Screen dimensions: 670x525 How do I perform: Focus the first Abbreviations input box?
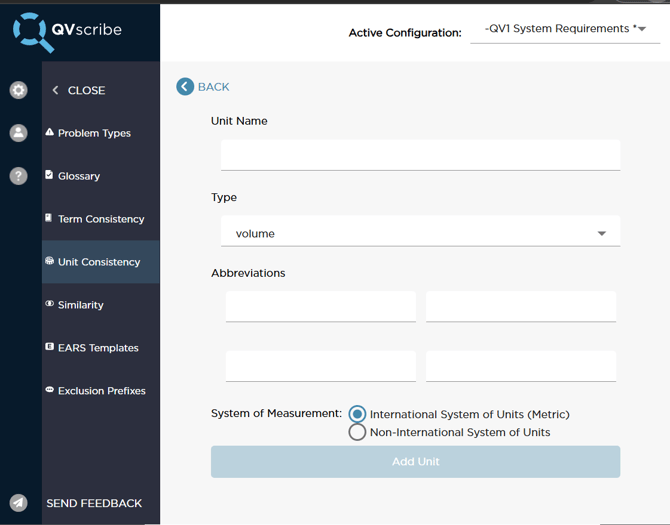(x=320, y=306)
